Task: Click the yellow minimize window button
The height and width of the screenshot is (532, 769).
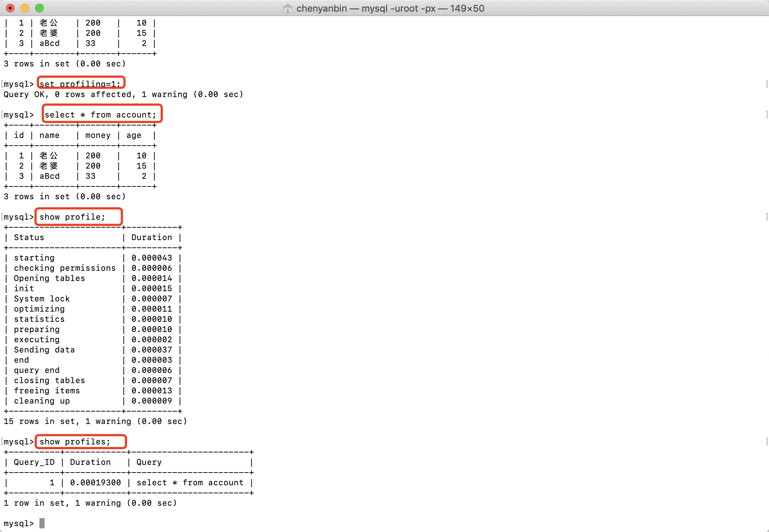Action: pos(25,8)
